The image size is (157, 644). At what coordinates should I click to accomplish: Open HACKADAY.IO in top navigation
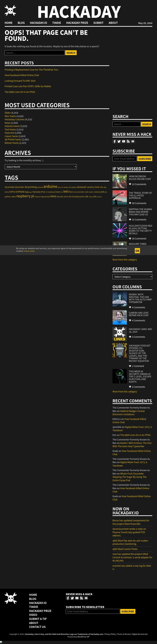(38, 23)
